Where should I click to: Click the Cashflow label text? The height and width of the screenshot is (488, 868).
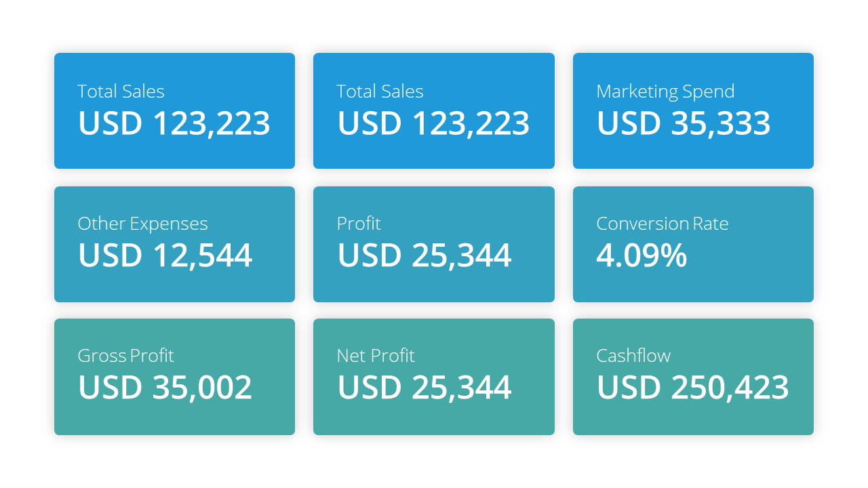coord(633,356)
